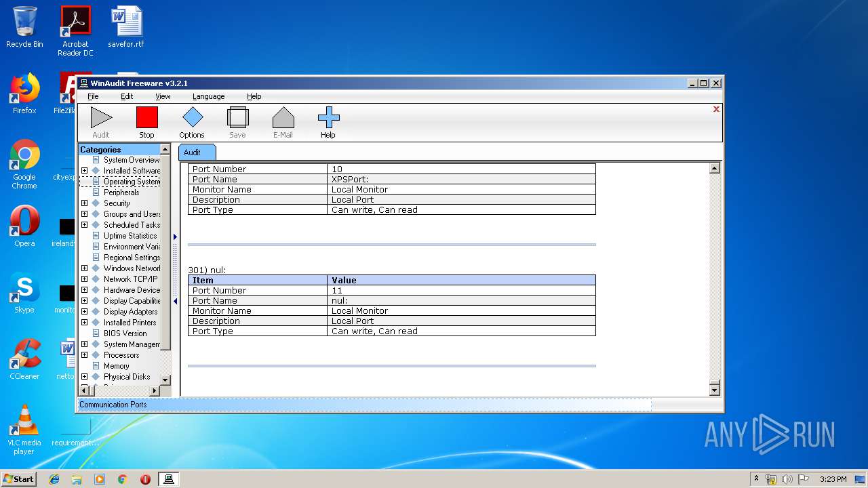Expand the Installed Printers node
The width and height of the screenshot is (868, 488).
tap(84, 323)
